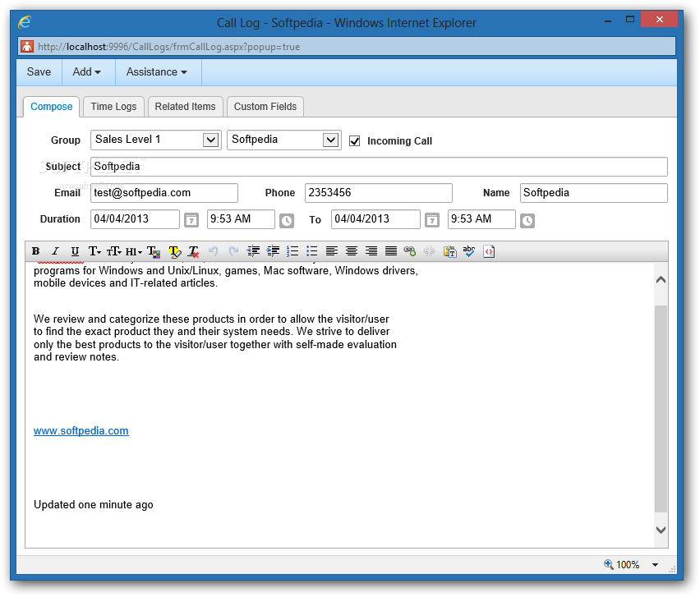Click the address bar URL

tap(168, 47)
